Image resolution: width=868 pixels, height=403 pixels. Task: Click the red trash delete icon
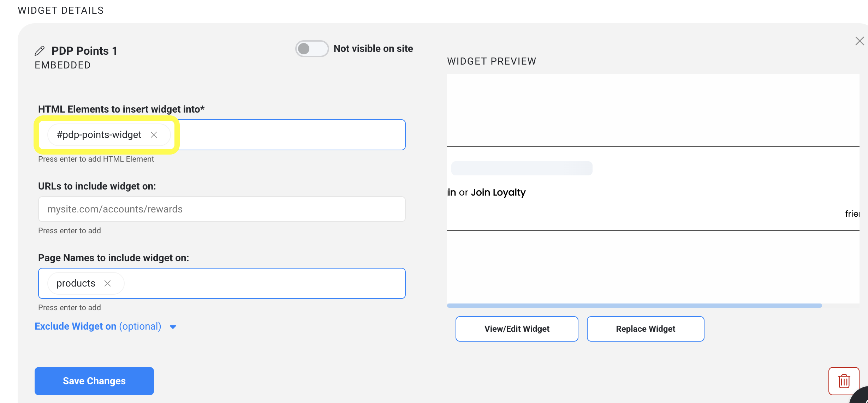[844, 381]
